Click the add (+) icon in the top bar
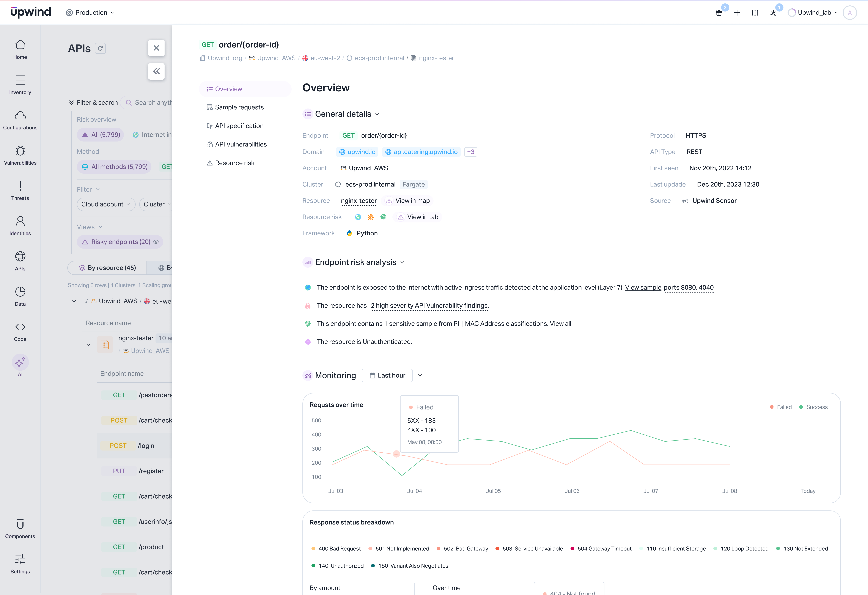 click(x=737, y=12)
